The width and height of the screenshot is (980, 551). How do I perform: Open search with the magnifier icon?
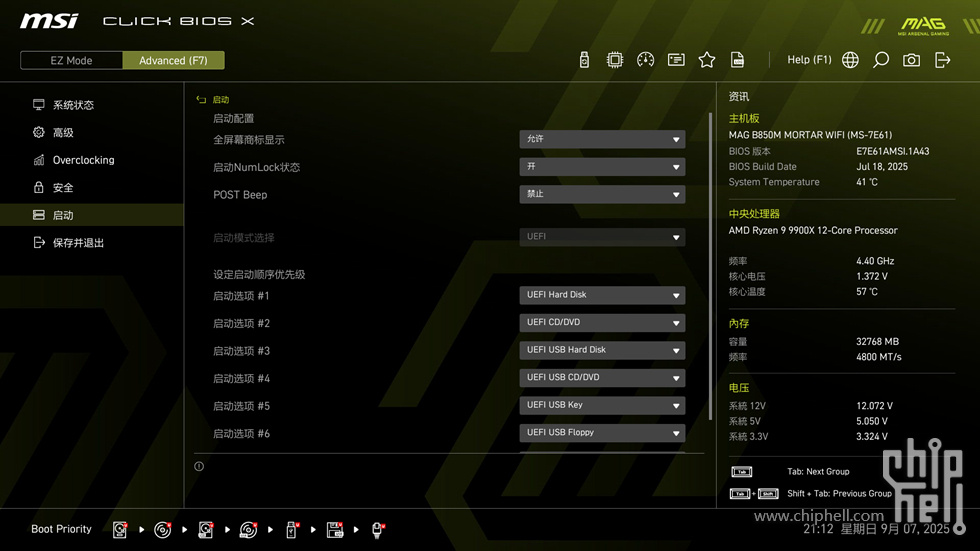pyautogui.click(x=881, y=60)
